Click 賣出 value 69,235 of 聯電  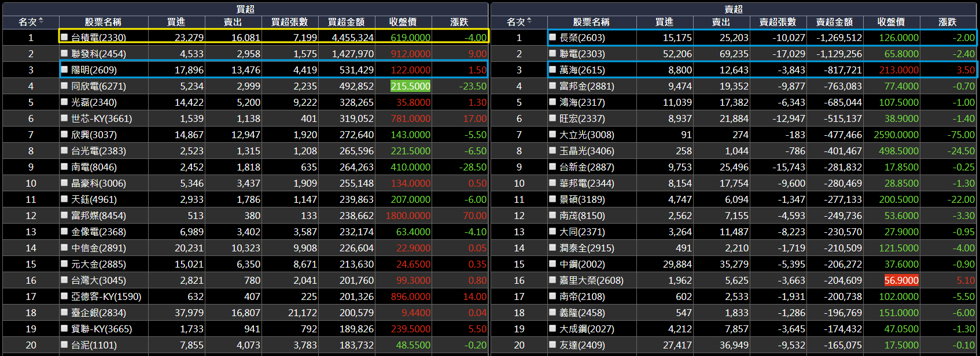(734, 54)
